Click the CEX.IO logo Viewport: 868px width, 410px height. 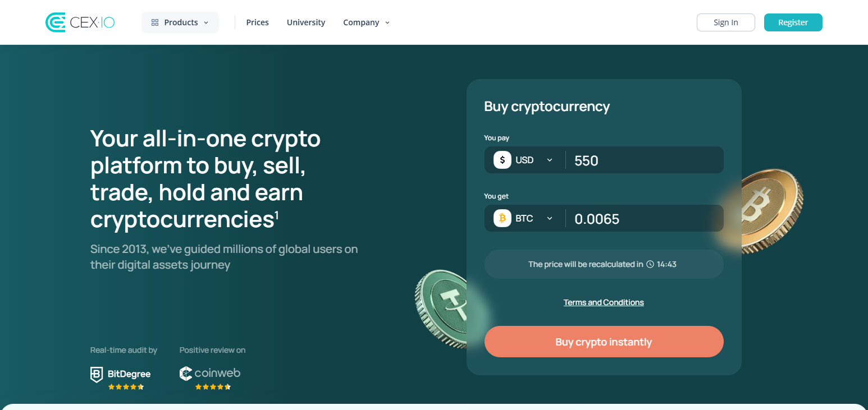tap(80, 22)
